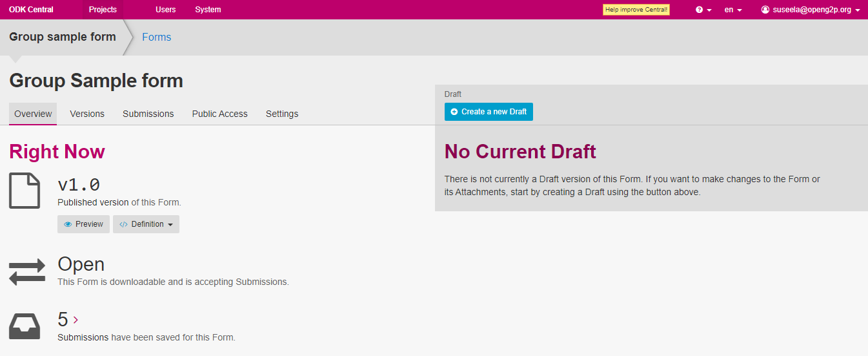Screen dimensions: 868x356
Task: Follow the Forms breadcrumb link
Action: click(156, 37)
